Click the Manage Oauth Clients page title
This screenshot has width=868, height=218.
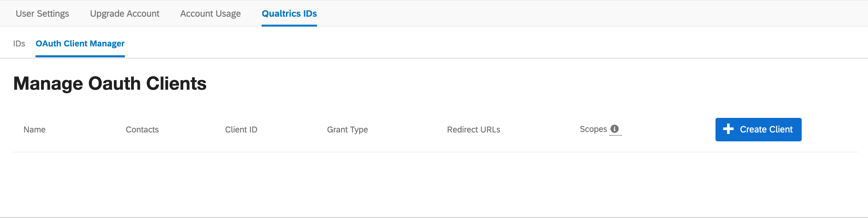[110, 83]
